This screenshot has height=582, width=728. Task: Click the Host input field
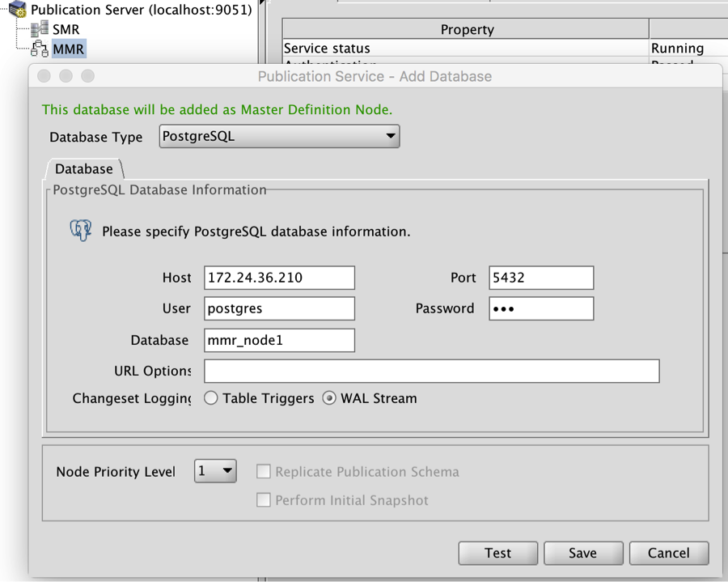279,278
